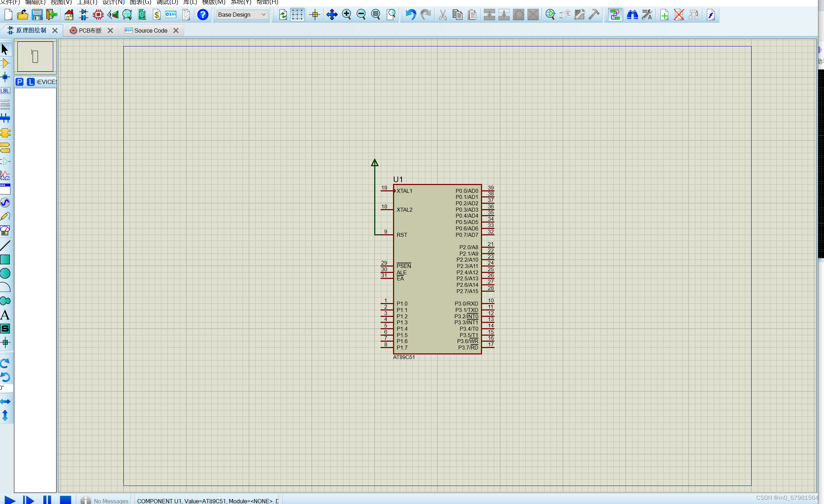Click the undo arrow icon

[410, 15]
